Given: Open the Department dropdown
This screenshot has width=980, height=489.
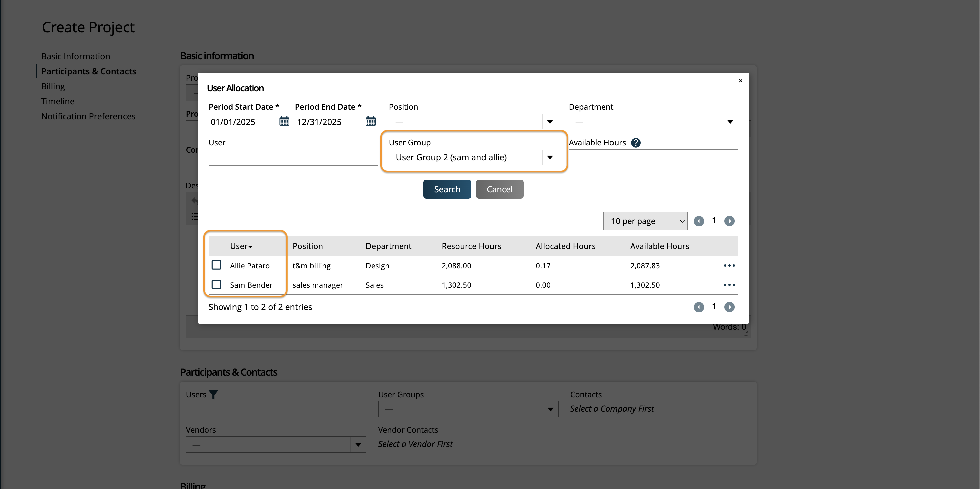Looking at the screenshot, I should point(653,122).
